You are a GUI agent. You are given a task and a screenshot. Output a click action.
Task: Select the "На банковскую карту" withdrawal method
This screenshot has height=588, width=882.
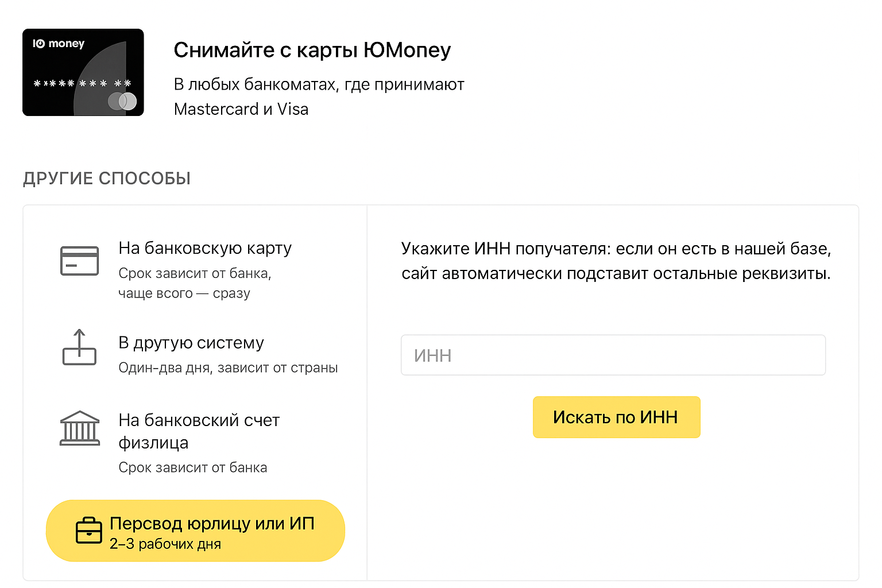205,248
